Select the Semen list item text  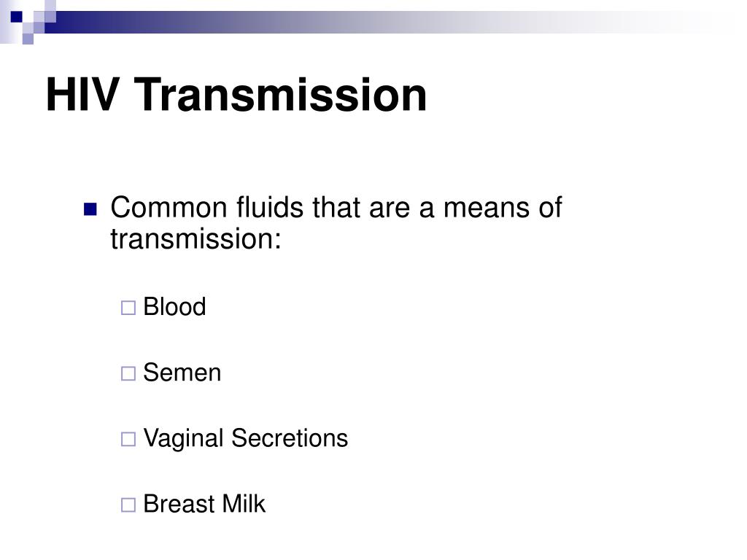[182, 373]
